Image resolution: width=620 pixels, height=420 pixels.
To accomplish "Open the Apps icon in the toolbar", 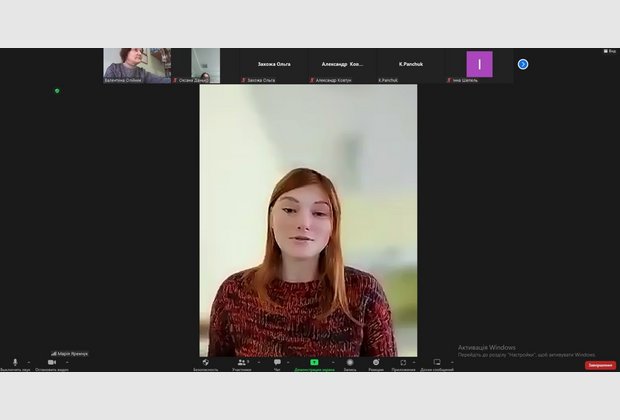I will coord(403,362).
